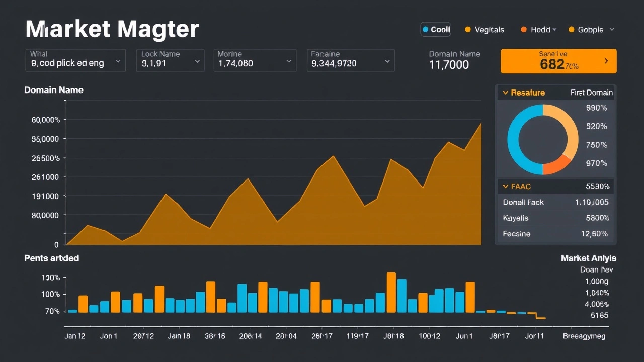
Task: Click the arrow icon on the Sanalve 682 button
Action: (x=606, y=61)
